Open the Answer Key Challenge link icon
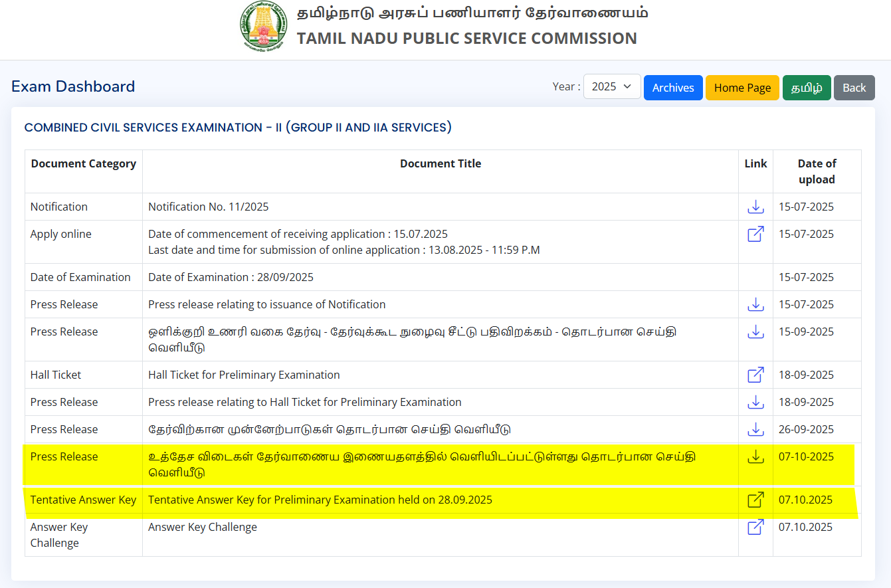This screenshot has height=588, width=891. point(755,527)
